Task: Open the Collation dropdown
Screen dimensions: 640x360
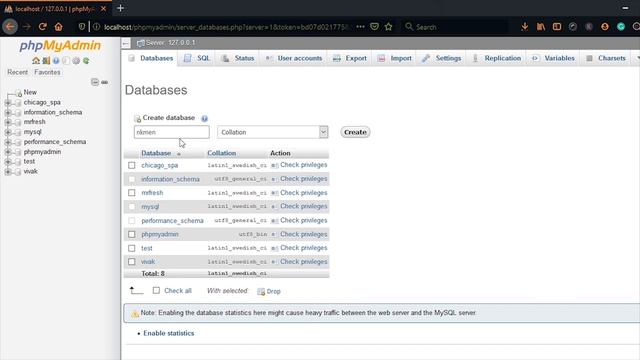Action: pos(273,132)
